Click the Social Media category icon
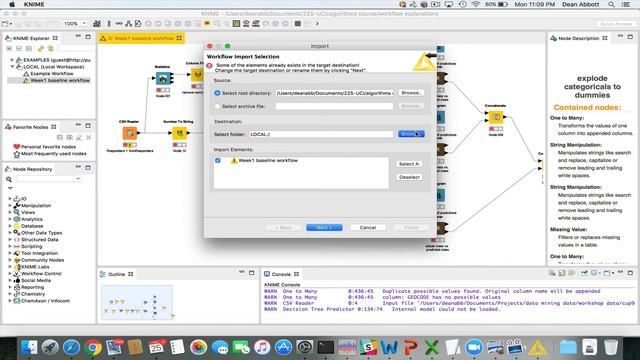 (x=17, y=280)
